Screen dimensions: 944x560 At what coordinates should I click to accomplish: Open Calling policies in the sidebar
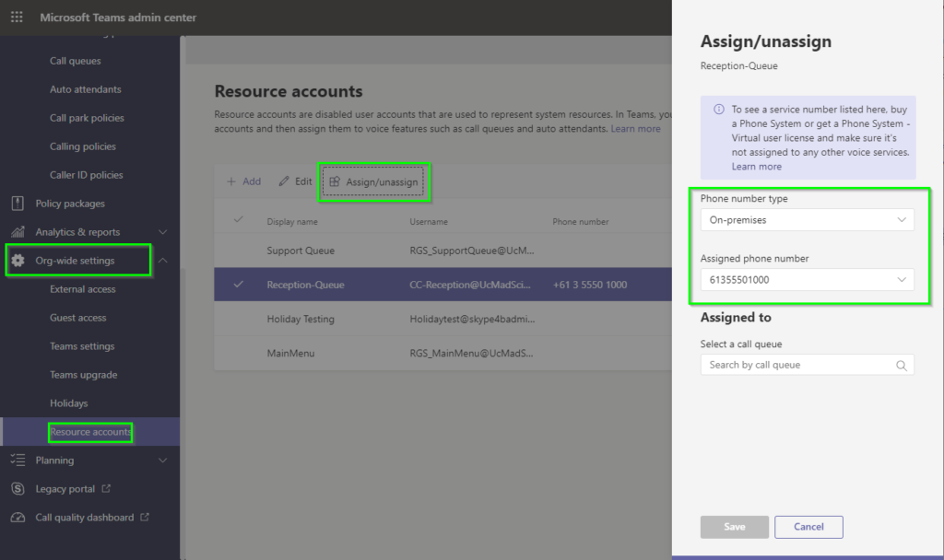pos(82,146)
